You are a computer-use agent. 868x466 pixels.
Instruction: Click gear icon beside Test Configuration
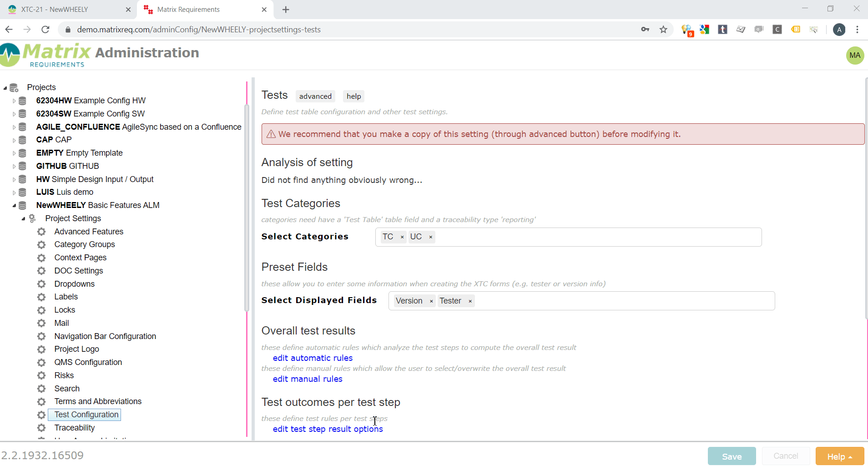point(41,415)
